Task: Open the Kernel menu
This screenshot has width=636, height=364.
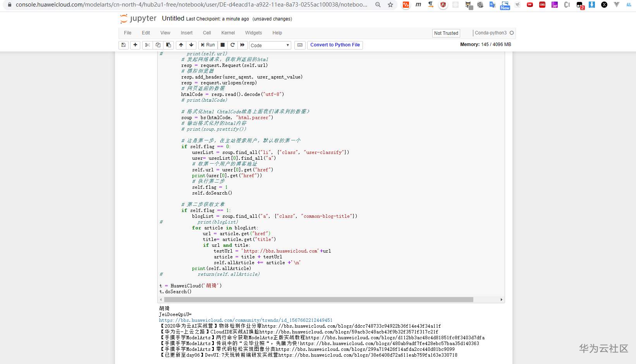Action: tap(228, 33)
